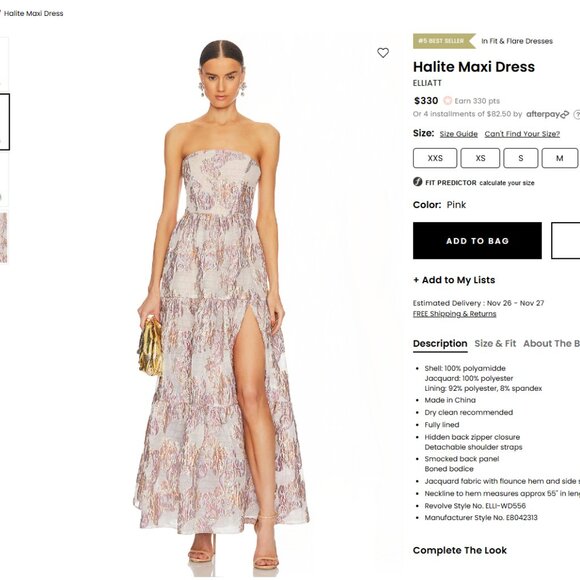
Task: Select size S
Action: tap(520, 158)
